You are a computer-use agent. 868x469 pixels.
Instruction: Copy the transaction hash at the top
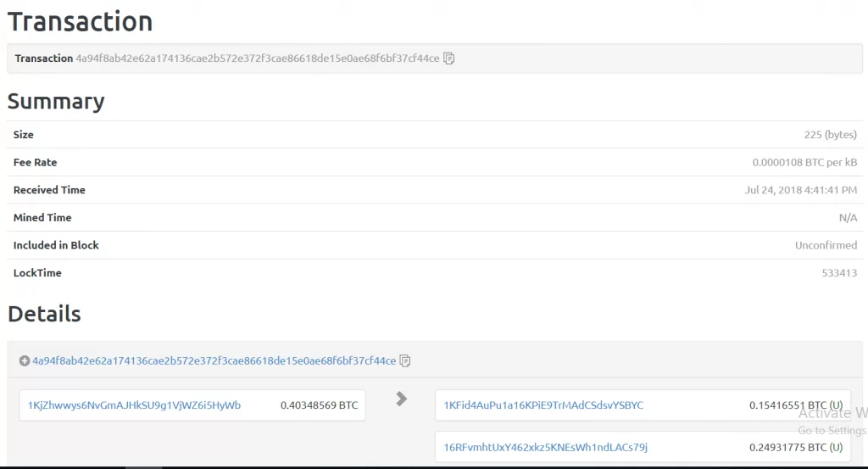click(x=449, y=59)
